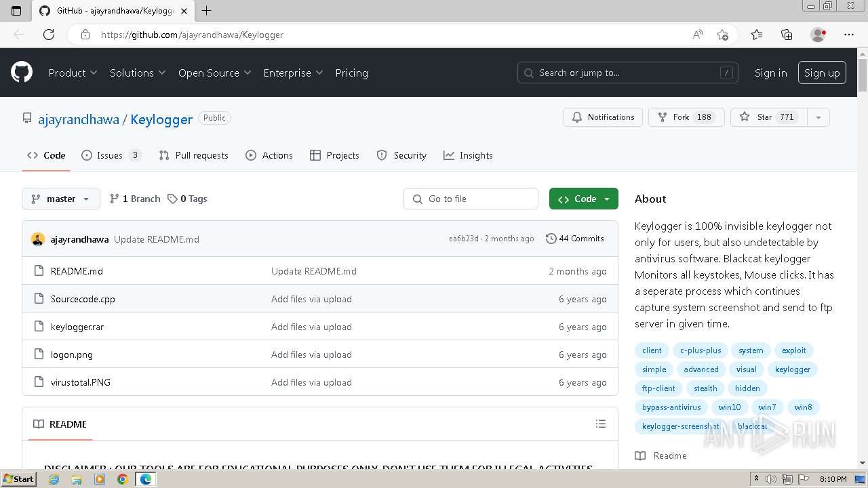
Task: Click Sign in link
Action: pyautogui.click(x=770, y=73)
